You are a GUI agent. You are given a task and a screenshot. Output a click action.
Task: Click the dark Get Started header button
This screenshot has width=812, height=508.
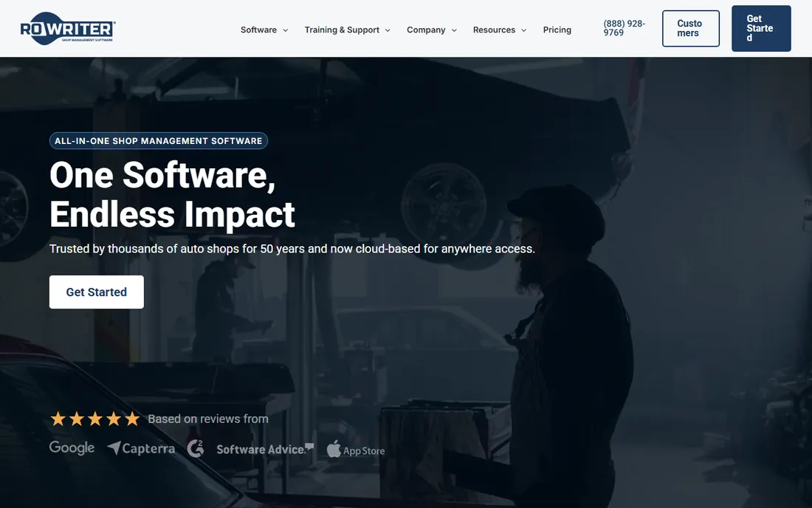tap(761, 29)
